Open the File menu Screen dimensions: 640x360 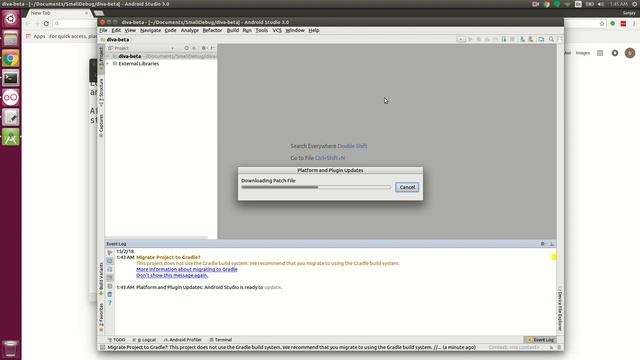click(x=103, y=30)
